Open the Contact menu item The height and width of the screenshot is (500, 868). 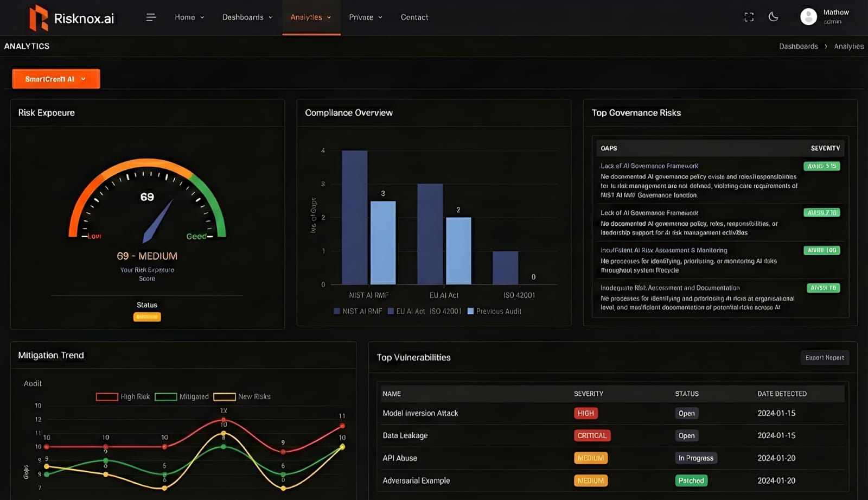414,17
